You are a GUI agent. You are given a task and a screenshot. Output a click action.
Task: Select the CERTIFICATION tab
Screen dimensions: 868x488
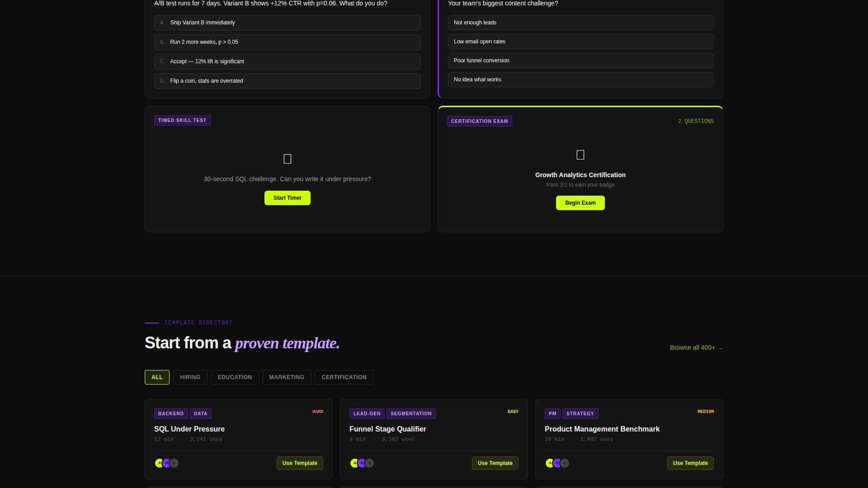pyautogui.click(x=344, y=377)
